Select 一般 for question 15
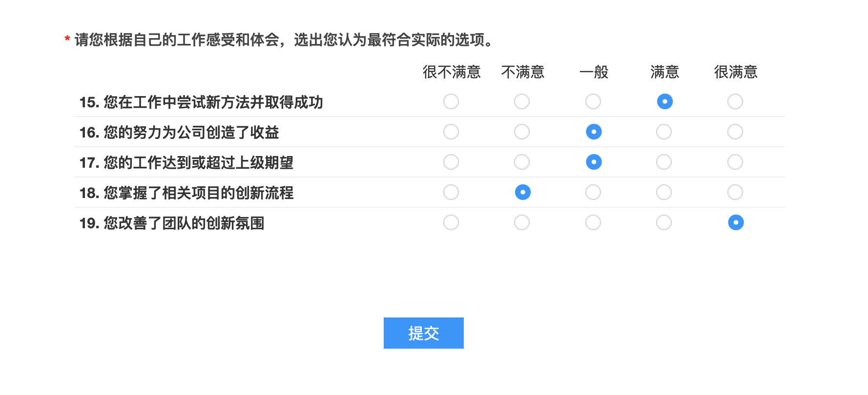 593,101
